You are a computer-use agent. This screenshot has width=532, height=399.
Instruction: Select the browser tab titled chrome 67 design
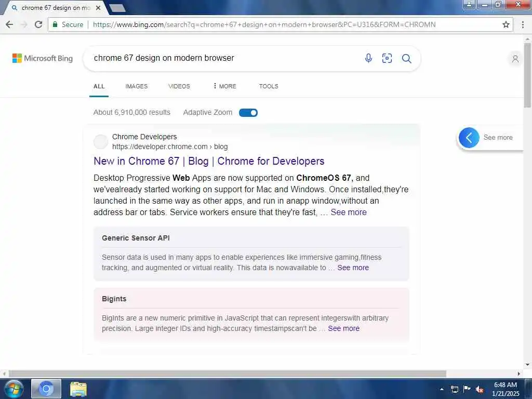point(55,7)
